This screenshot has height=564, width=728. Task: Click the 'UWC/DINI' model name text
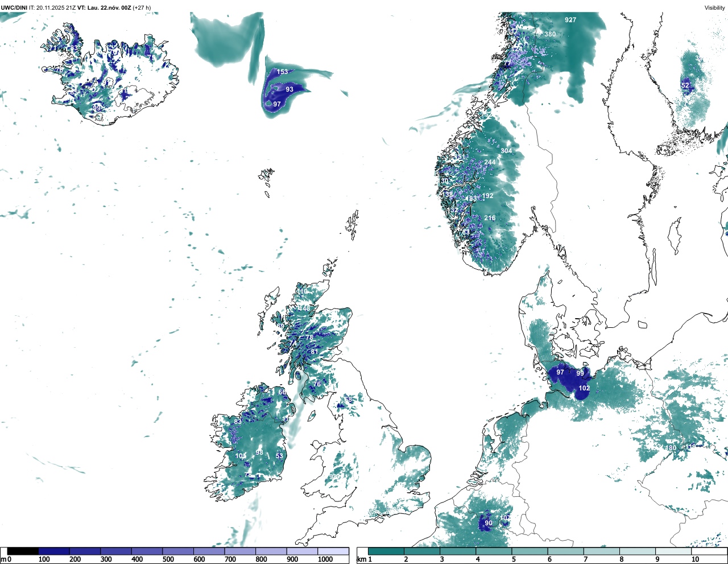14,7
